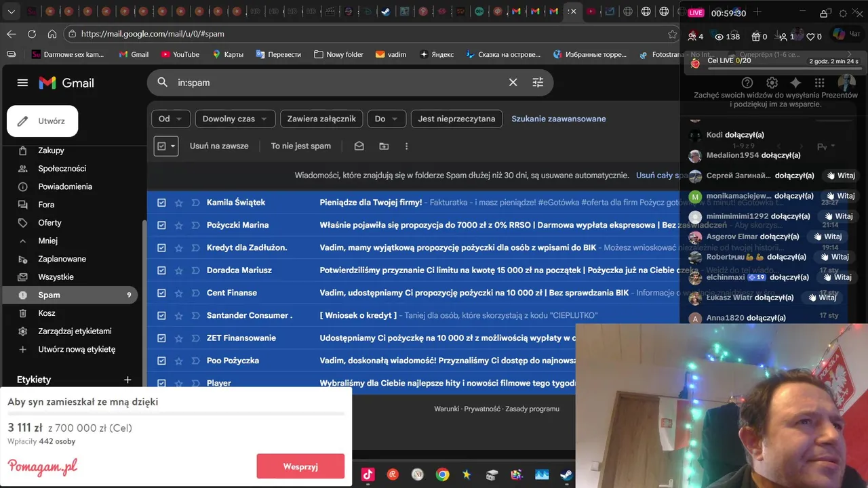Open the Google apps grid icon
Screen dimensions: 868x488
click(x=819, y=83)
